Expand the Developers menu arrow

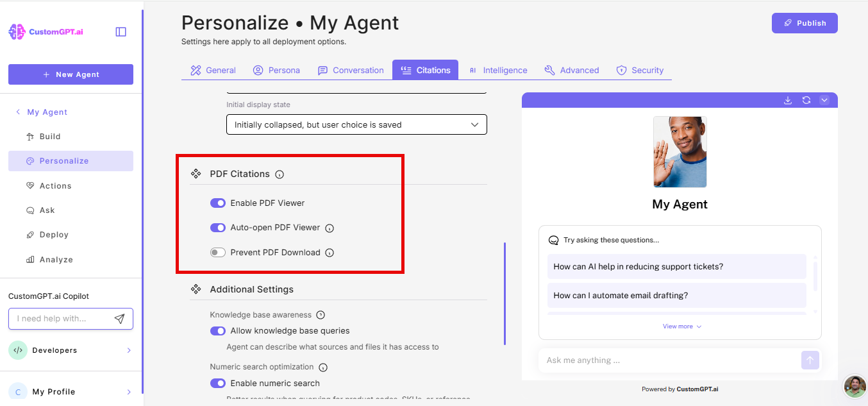tap(129, 350)
